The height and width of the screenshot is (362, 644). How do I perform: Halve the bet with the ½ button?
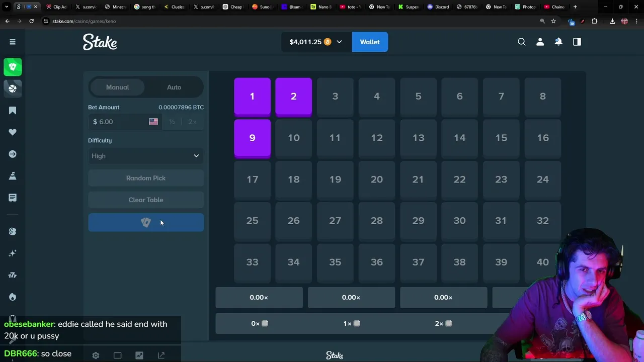pyautogui.click(x=172, y=122)
